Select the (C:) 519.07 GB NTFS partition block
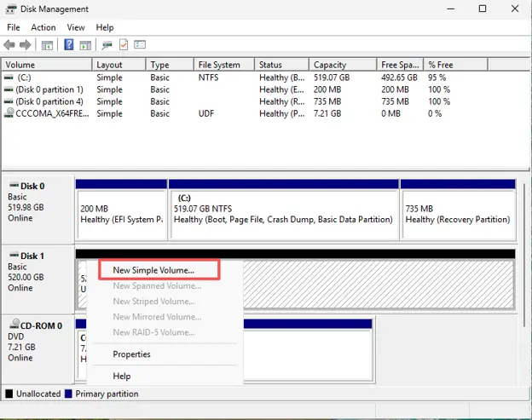Viewport: 532px width, 420px height. pyautogui.click(x=284, y=210)
